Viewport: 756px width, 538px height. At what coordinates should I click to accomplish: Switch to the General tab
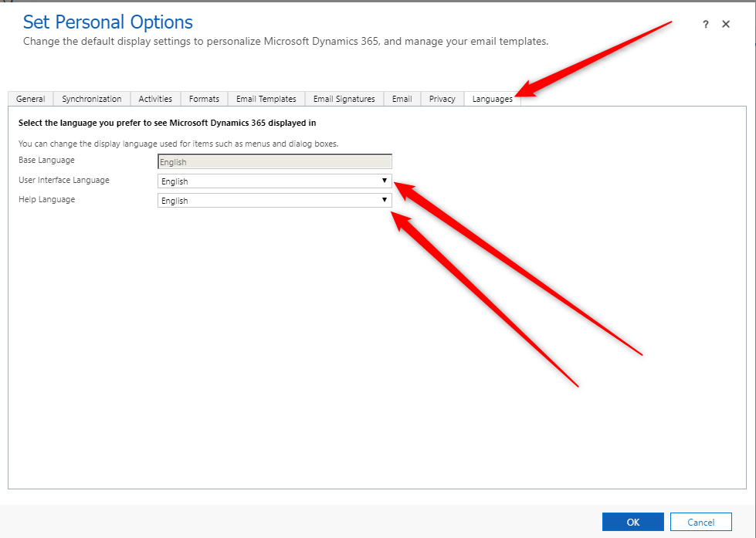click(x=31, y=99)
